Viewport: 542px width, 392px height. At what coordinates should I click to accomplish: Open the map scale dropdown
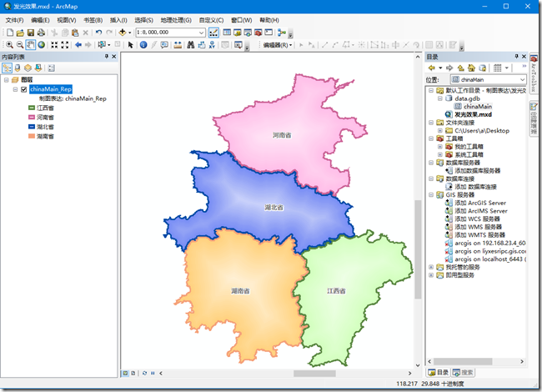tap(202, 33)
